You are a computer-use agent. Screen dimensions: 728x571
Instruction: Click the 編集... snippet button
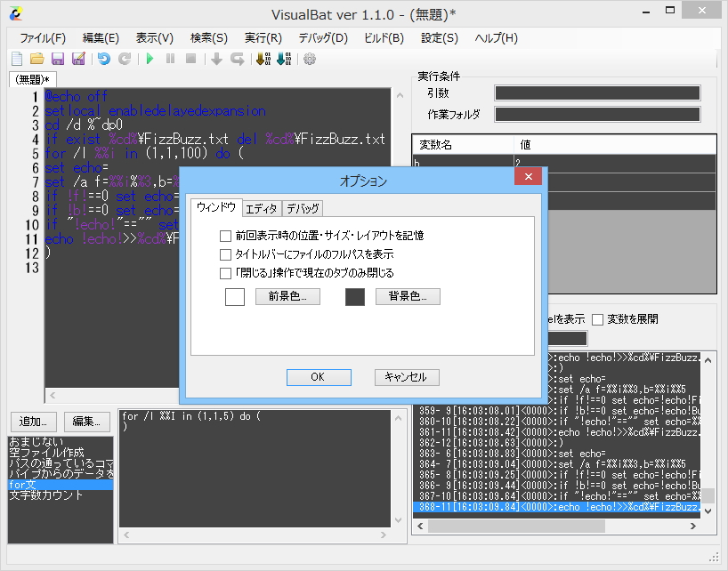(87, 422)
